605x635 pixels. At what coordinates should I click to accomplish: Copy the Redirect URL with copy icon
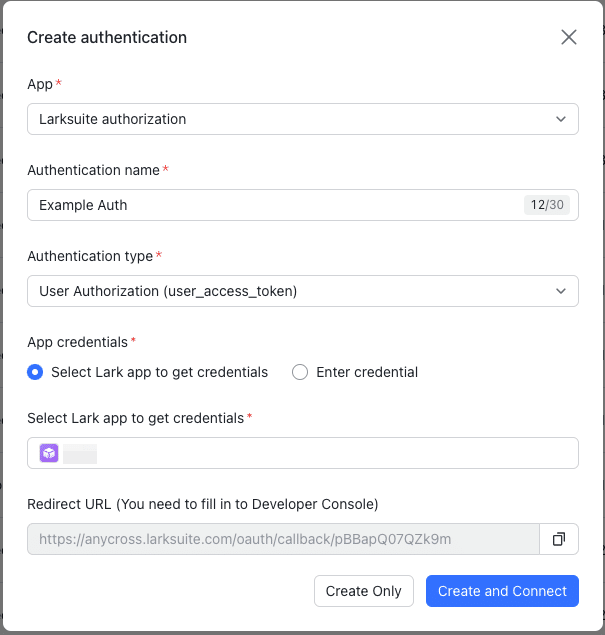pos(559,539)
